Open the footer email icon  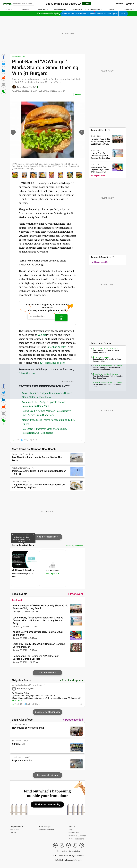[55, 845]
